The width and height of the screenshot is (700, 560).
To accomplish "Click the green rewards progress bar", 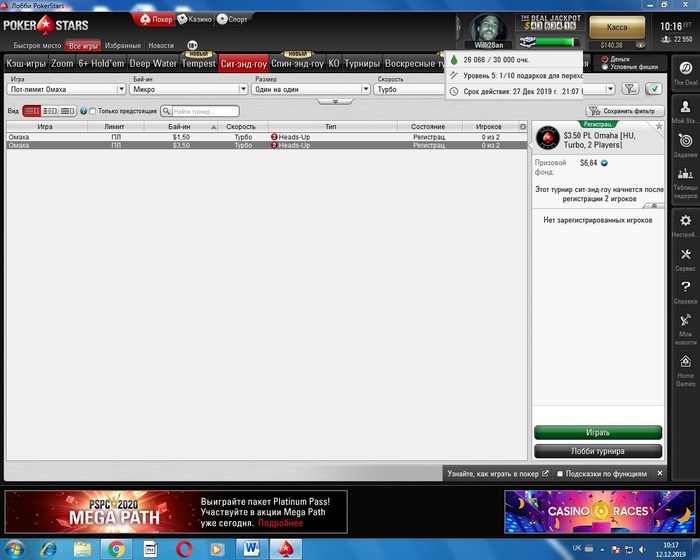I will point(557,42).
